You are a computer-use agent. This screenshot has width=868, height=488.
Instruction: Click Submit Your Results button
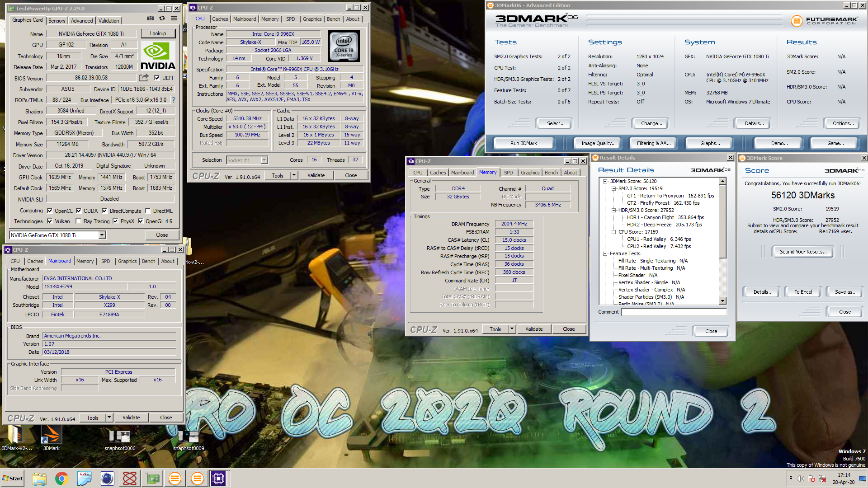coord(803,252)
